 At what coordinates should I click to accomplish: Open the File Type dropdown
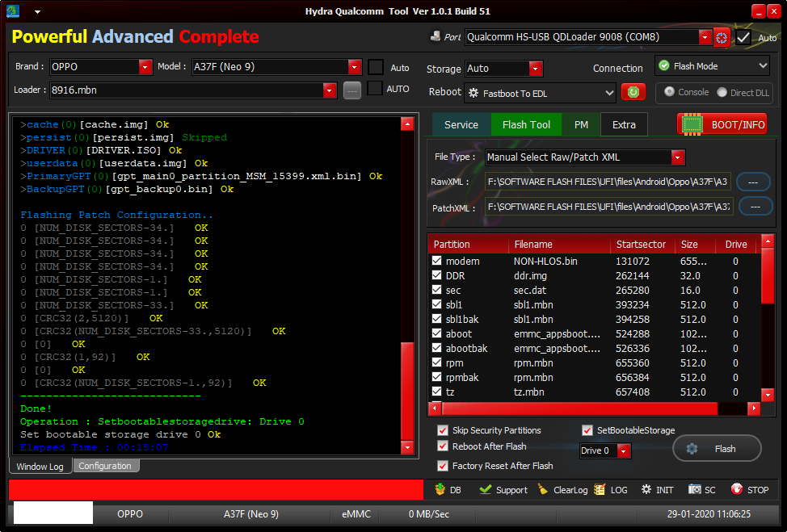678,157
